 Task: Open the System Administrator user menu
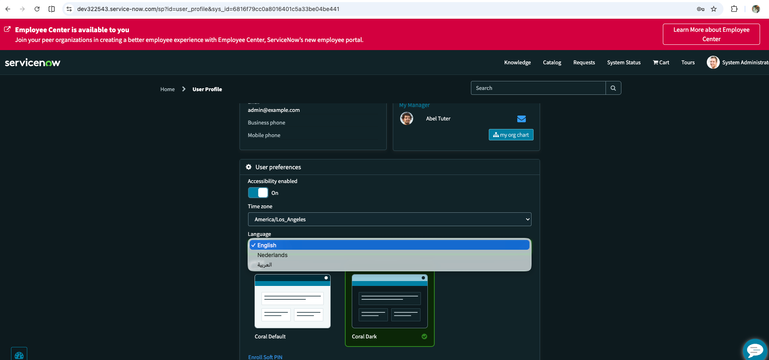click(738, 62)
